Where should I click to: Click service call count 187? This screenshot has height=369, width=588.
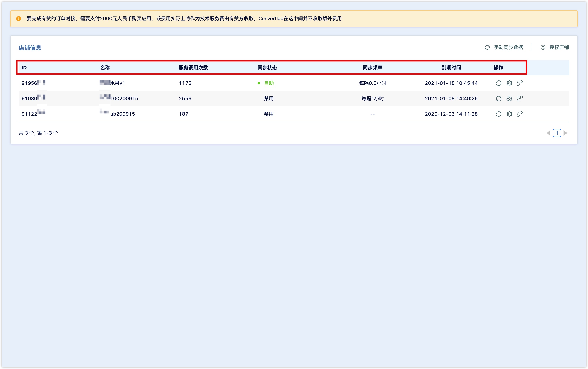pyautogui.click(x=183, y=114)
